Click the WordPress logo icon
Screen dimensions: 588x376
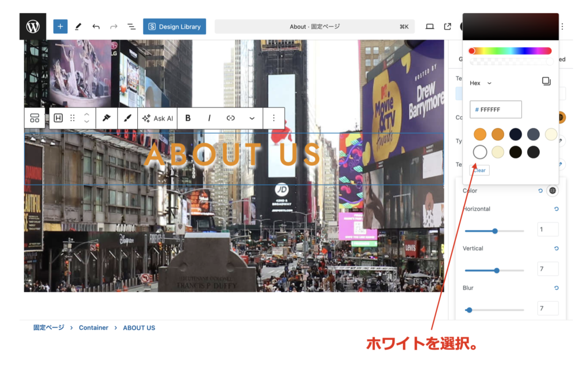[x=33, y=26]
